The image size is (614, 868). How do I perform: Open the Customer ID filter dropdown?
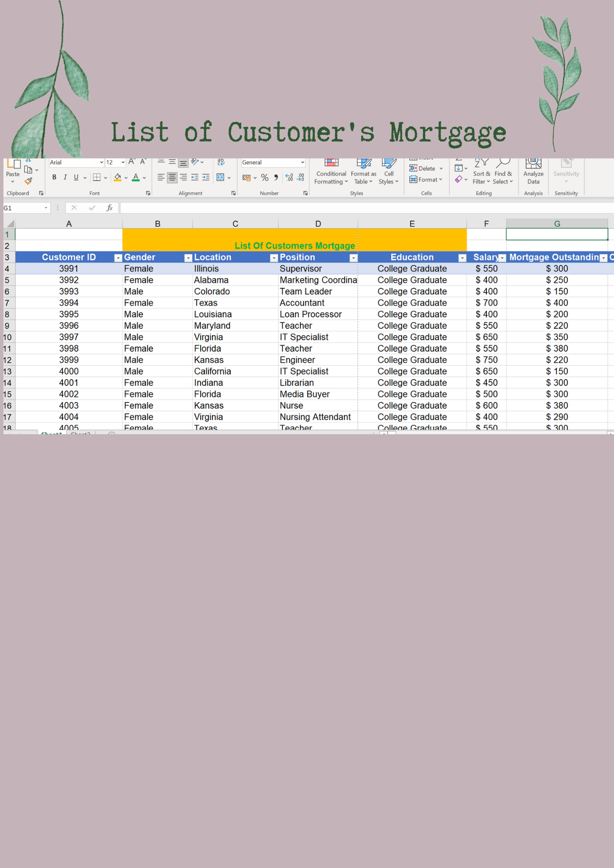point(118,258)
